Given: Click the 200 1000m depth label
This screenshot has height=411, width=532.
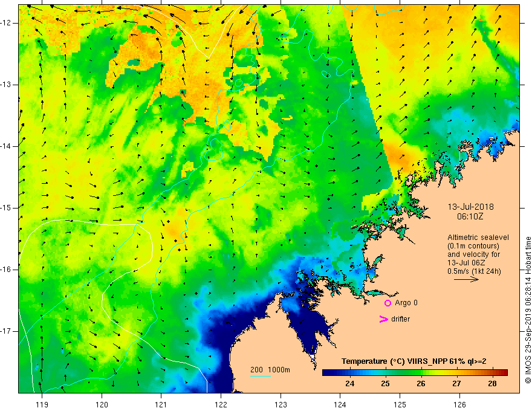Looking at the screenshot, I should [x=270, y=370].
